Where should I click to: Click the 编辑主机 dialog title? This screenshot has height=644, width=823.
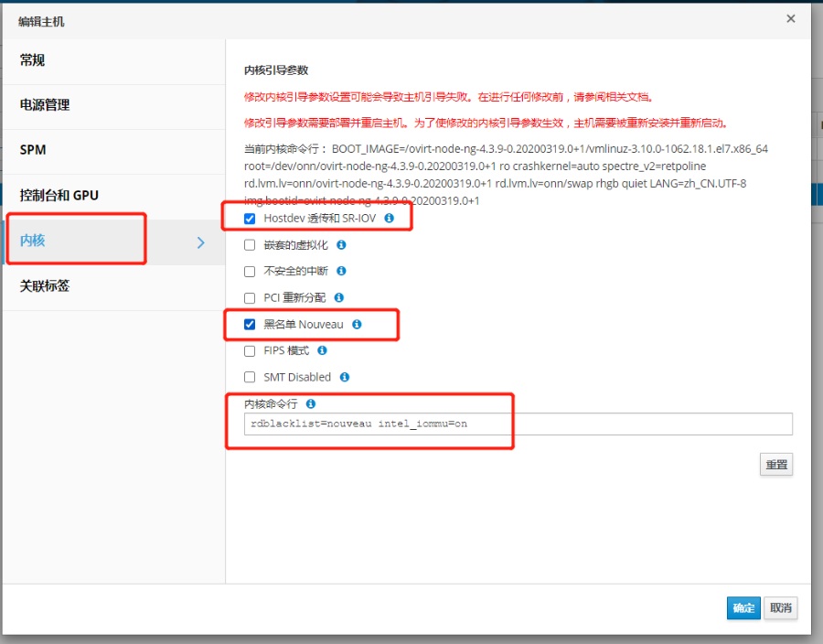tap(41, 22)
